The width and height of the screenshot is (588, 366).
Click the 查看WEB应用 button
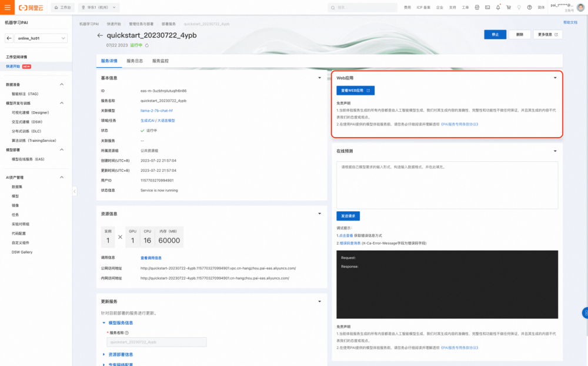[355, 91]
